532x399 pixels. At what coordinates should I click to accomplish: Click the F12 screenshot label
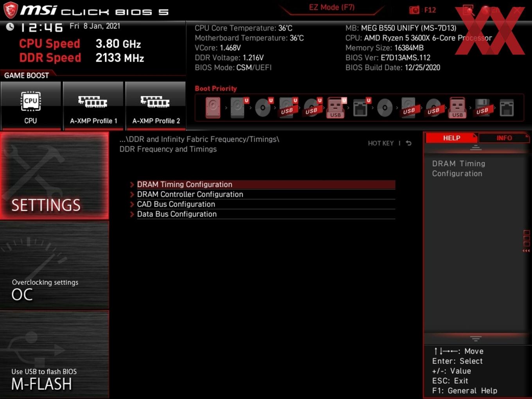coord(430,10)
